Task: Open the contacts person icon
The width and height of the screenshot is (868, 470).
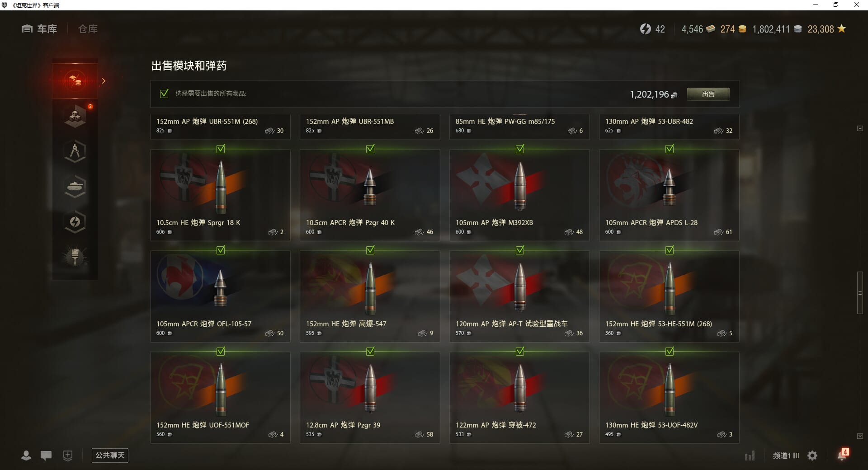Action: click(26, 456)
